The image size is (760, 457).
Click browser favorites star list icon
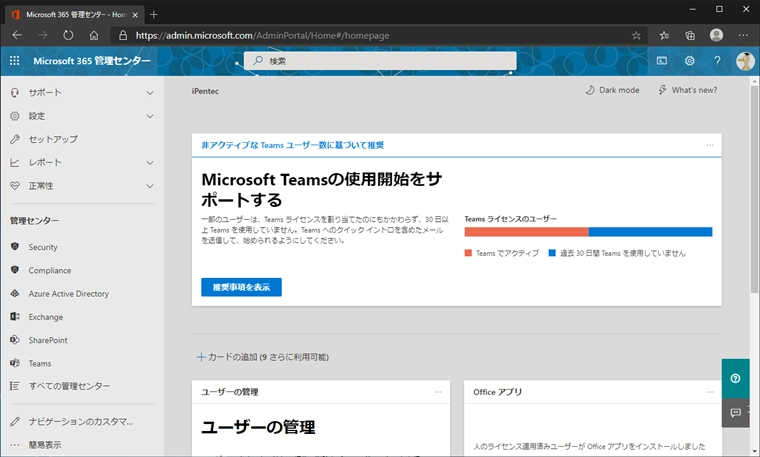tap(664, 35)
